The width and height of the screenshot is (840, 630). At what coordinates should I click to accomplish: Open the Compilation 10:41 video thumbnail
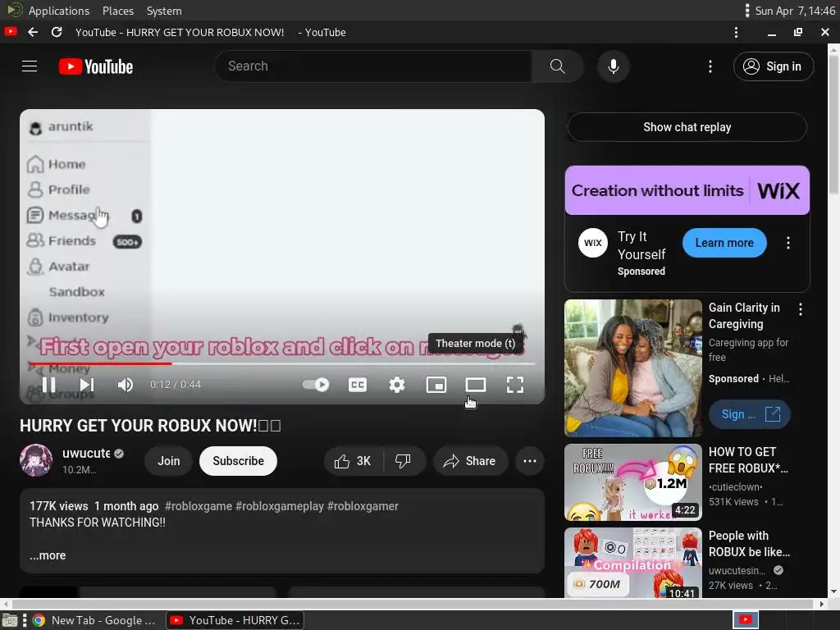[x=632, y=563]
